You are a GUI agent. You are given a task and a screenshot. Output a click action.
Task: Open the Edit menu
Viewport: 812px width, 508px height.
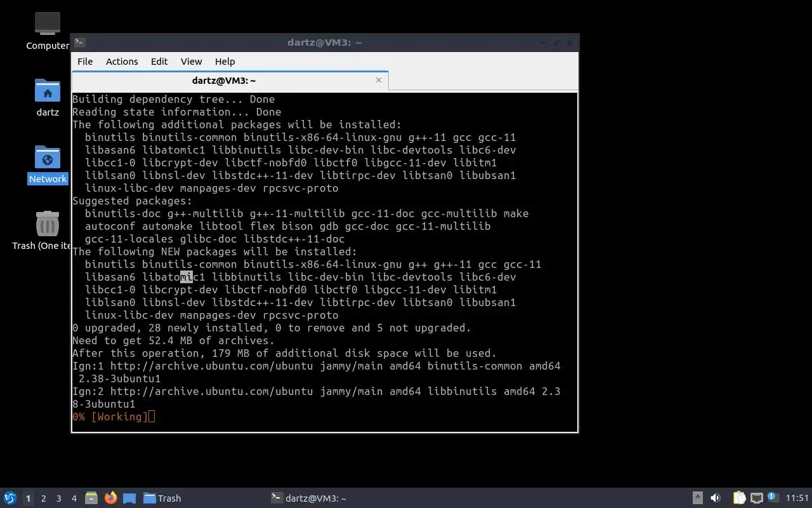[159, 62]
